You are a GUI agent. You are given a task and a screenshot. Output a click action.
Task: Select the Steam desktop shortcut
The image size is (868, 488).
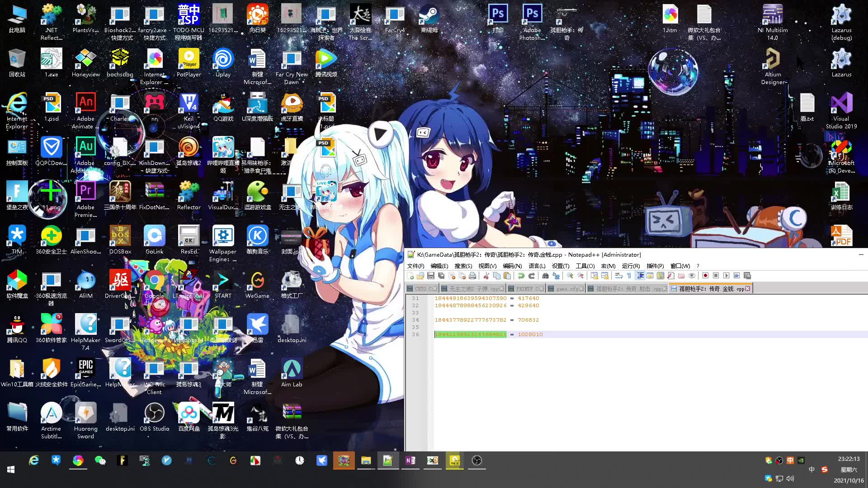point(429,19)
